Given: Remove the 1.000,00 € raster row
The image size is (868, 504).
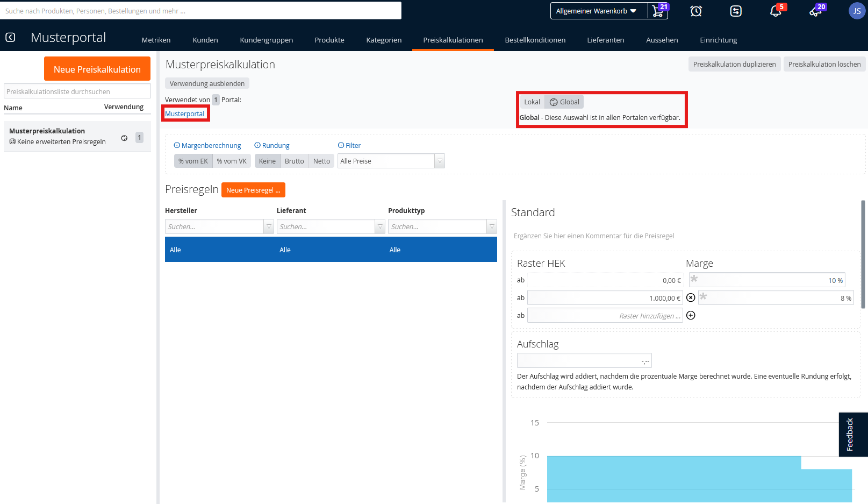Looking at the screenshot, I should (x=691, y=297).
